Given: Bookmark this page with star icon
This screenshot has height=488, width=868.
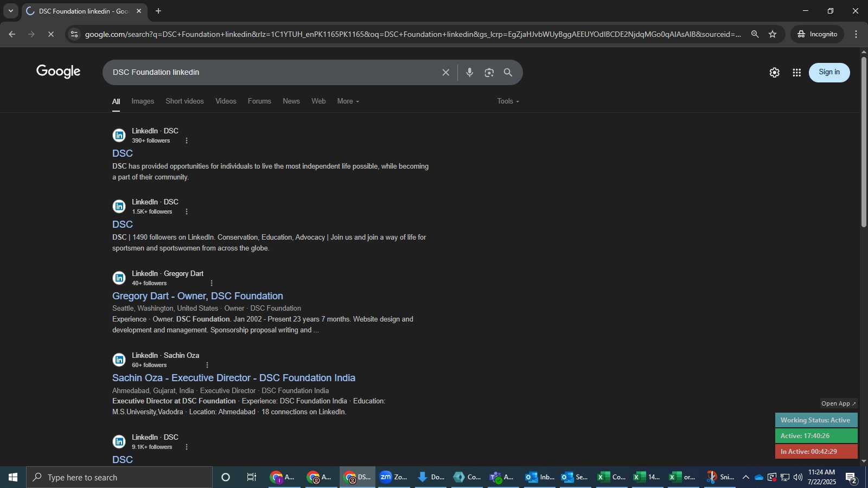Looking at the screenshot, I should tap(773, 34).
